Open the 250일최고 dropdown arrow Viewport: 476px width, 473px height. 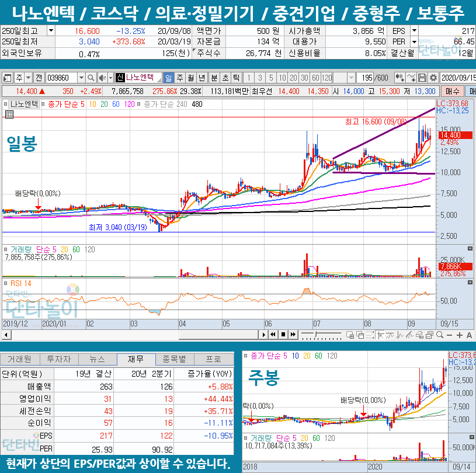[x=51, y=30]
